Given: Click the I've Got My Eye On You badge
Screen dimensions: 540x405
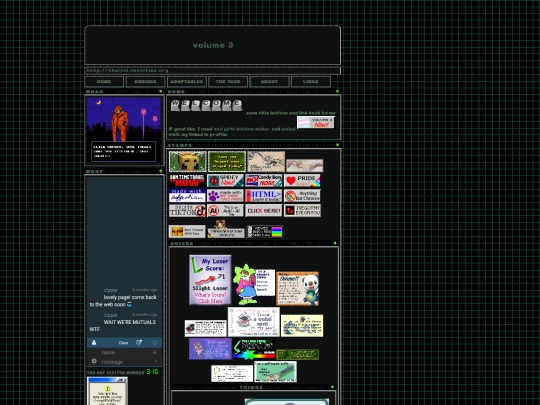Looking at the screenshot, I should point(302,210).
